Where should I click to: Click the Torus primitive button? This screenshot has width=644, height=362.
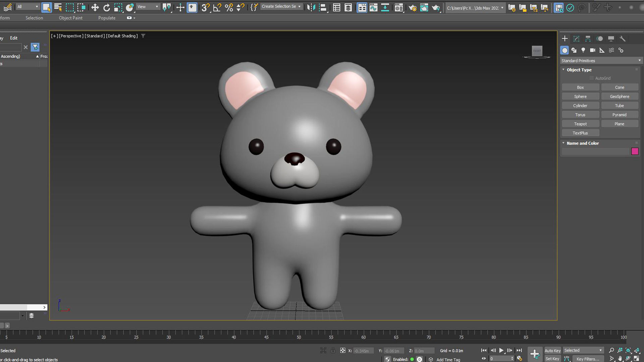580,115
